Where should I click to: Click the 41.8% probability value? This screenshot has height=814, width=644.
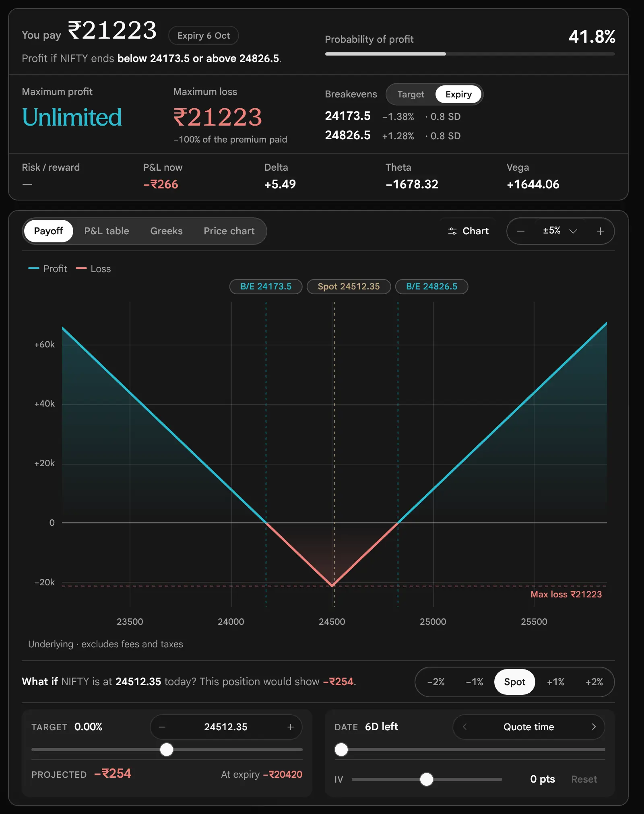(x=592, y=37)
